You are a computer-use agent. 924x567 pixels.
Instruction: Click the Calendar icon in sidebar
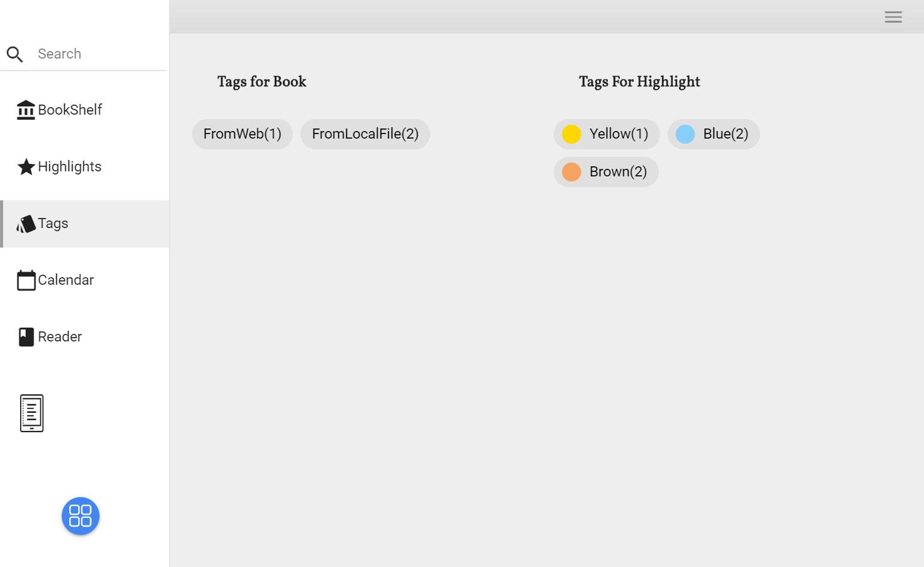[x=26, y=280]
